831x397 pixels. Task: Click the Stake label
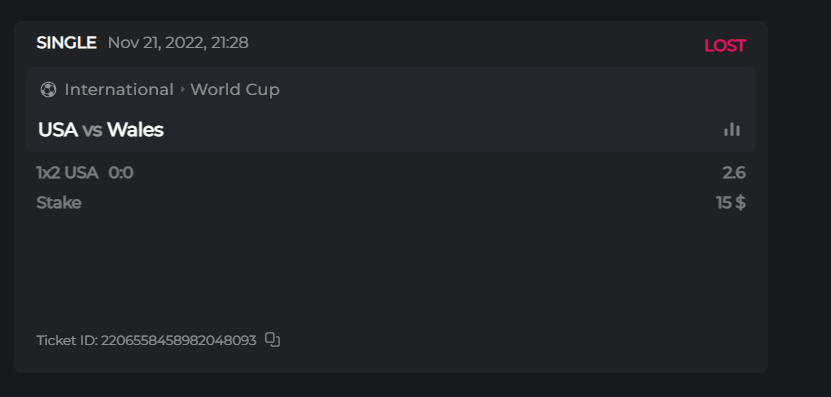(59, 203)
